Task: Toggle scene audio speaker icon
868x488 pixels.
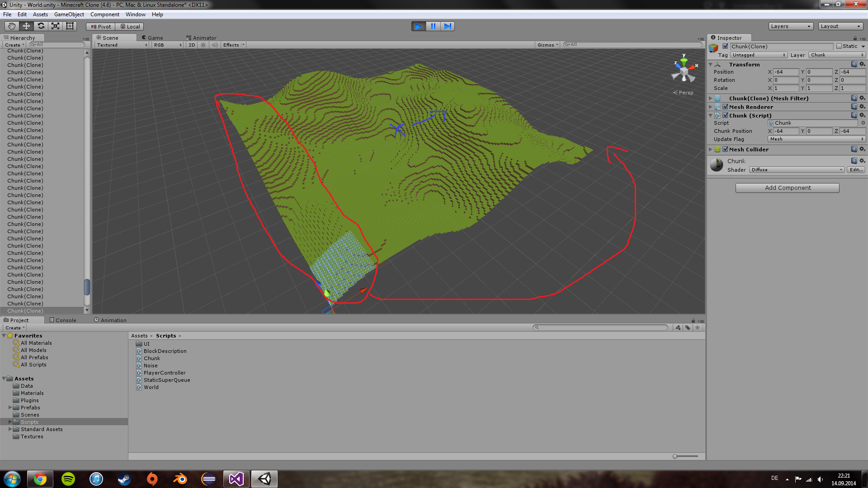Action: [x=215, y=45]
